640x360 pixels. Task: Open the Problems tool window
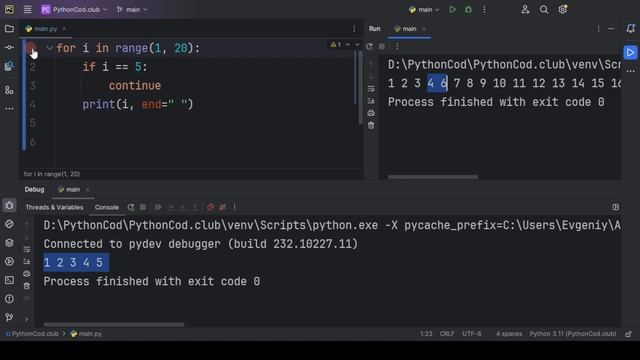coord(9,299)
